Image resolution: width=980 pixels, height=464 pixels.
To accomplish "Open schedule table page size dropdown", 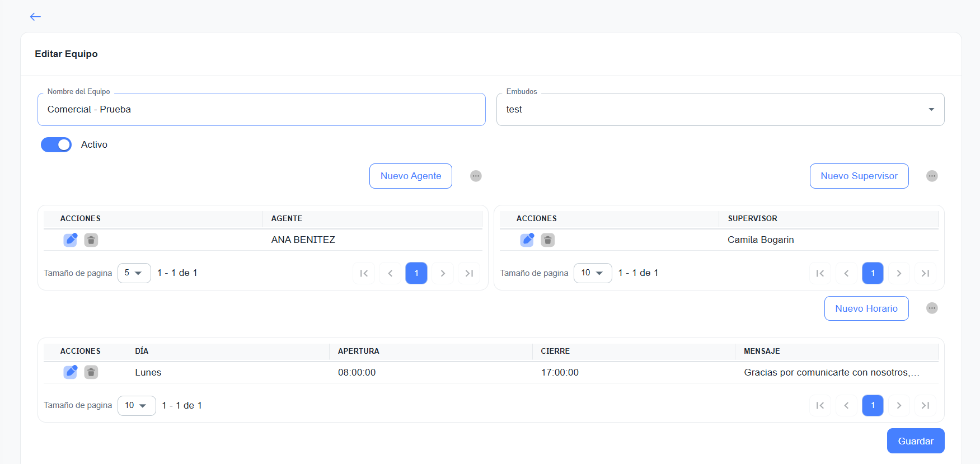I will [x=136, y=406].
